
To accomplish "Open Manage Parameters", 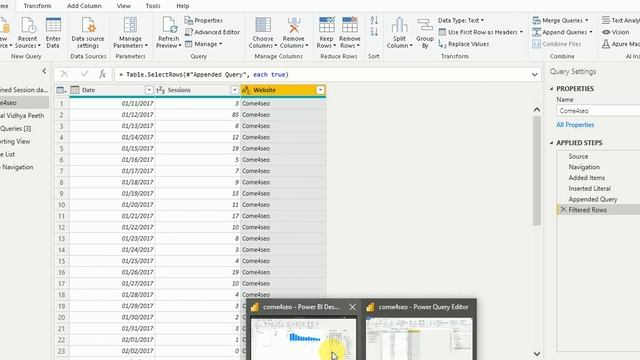I will pyautogui.click(x=130, y=33).
